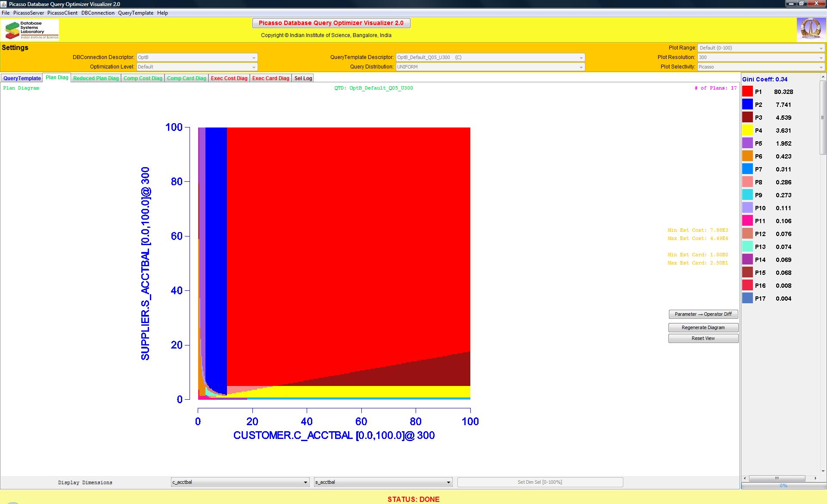This screenshot has width=827, height=504.
Task: Switch to the Reduced Plan Diag tab
Action: (96, 78)
